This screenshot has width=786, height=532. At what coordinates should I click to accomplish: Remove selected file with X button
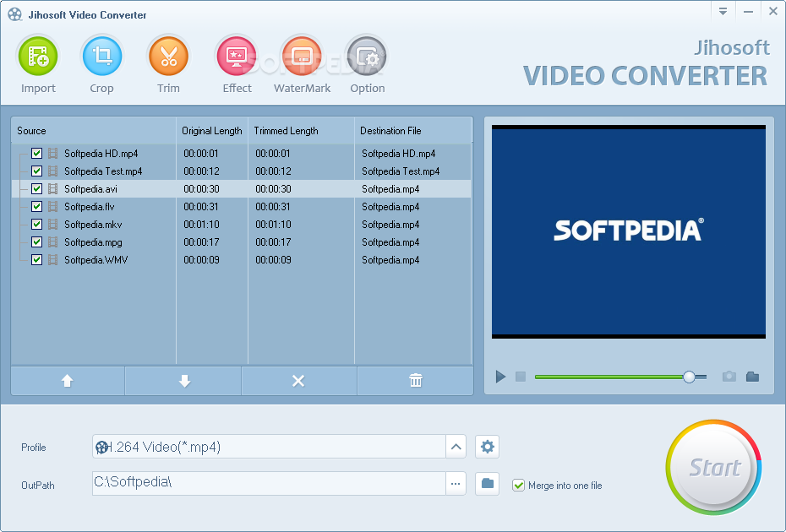pyautogui.click(x=298, y=381)
